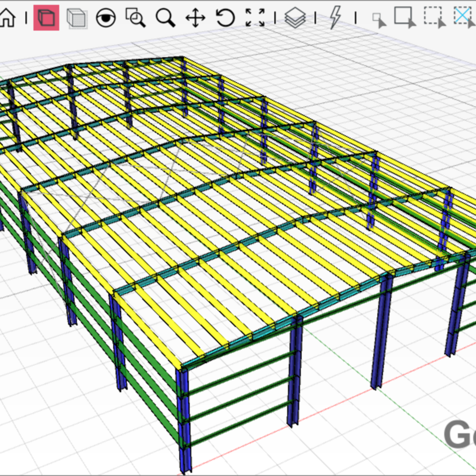The image size is (476, 476).
Task: Click the eye visibility icon
Action: (106, 18)
